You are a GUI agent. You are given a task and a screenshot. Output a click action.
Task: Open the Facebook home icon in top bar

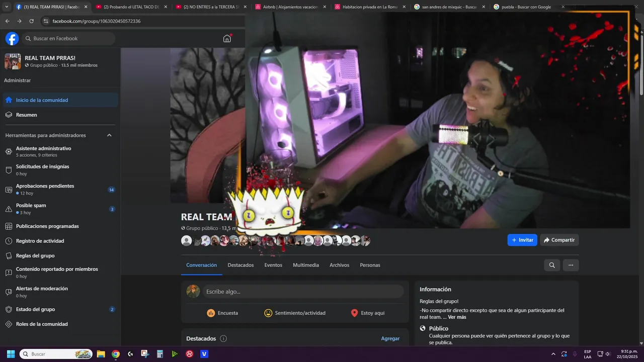[227, 39]
